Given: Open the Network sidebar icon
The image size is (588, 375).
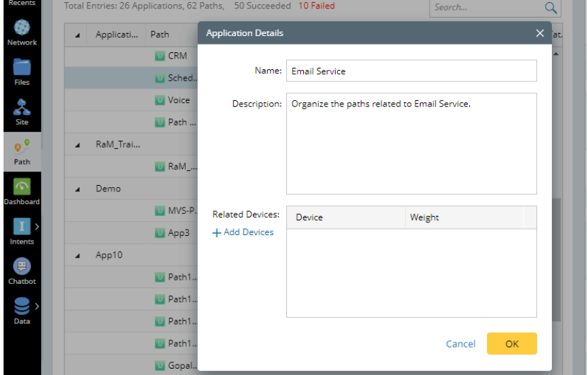Looking at the screenshot, I should [x=22, y=30].
